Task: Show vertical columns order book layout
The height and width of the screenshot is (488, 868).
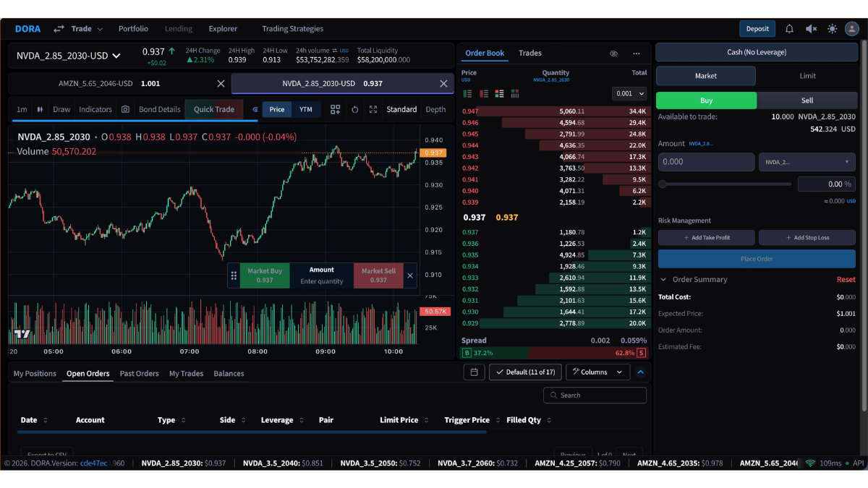Action: click(x=515, y=93)
